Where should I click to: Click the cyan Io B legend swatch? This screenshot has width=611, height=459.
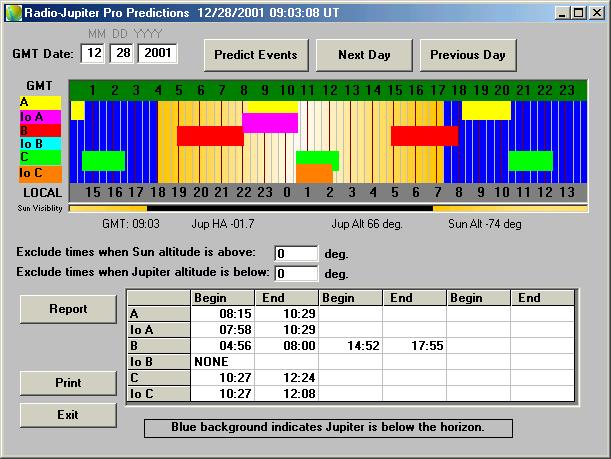(41, 144)
